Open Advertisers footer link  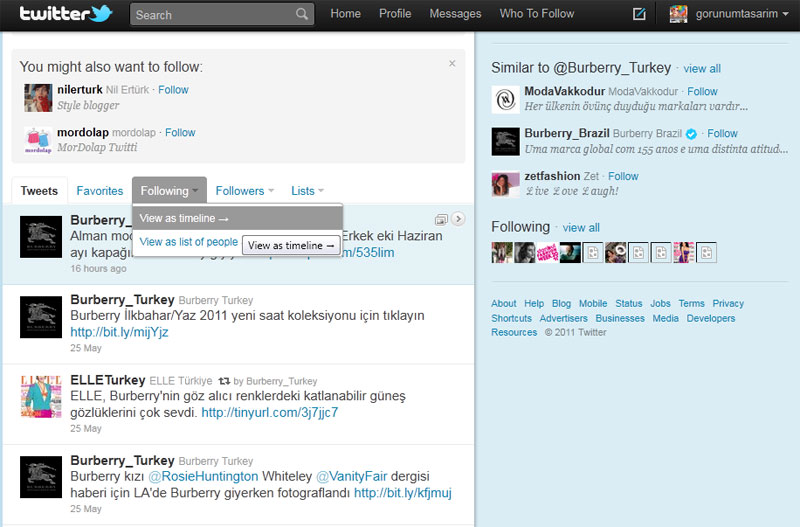coord(563,318)
